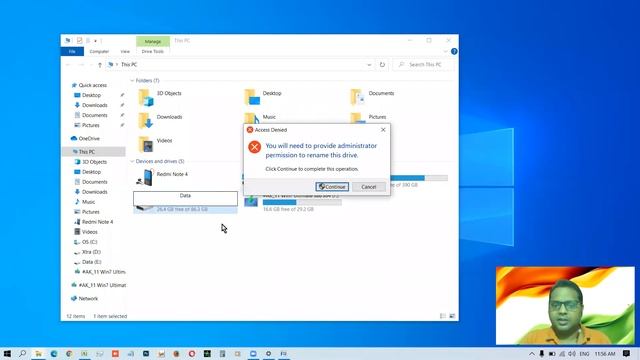Select the Redmi Note 4 device icon

[146, 178]
